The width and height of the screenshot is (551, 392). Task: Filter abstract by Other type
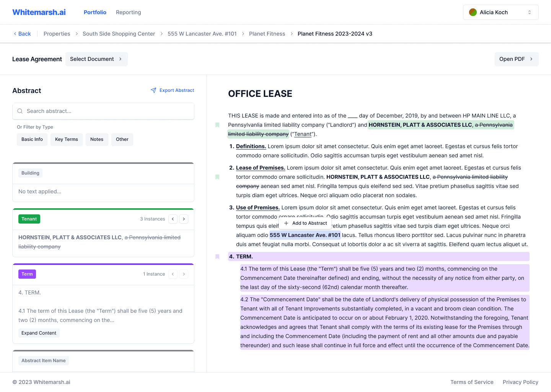coord(122,139)
